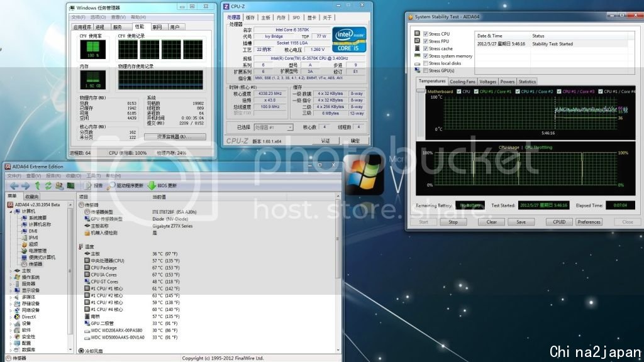Stop the stability test with Stop button
This screenshot has width=644, height=362.
[453, 222]
